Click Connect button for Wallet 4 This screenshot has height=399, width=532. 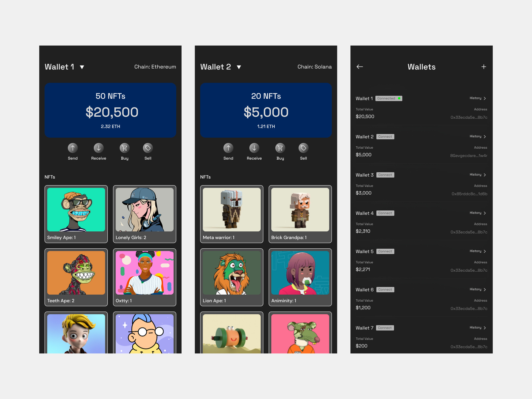click(385, 213)
